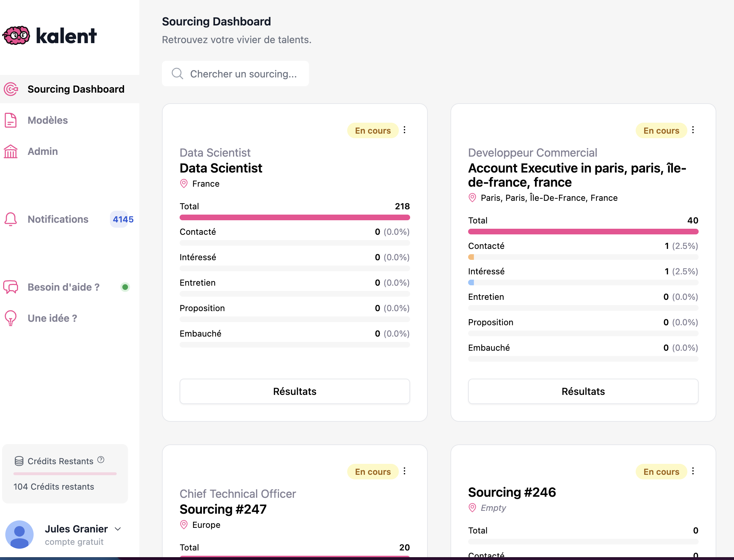The height and width of the screenshot is (560, 734).
Task: Click the Besoin d'aide chat icon
Action: pyautogui.click(x=11, y=287)
